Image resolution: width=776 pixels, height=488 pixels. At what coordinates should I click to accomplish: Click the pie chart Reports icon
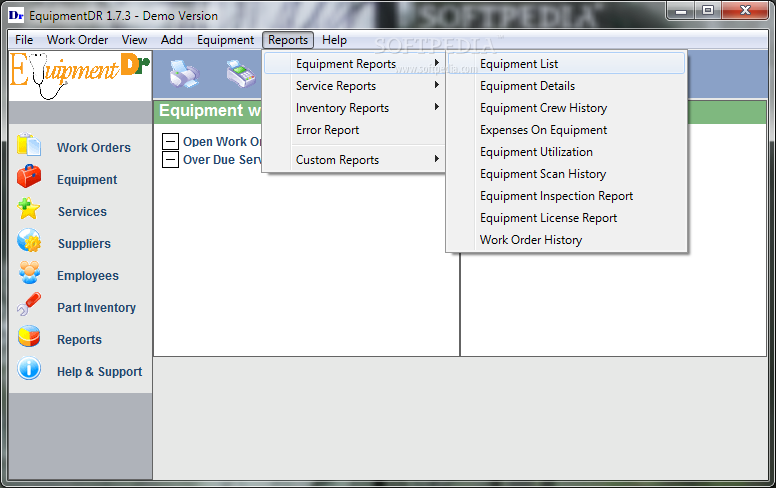tap(29, 337)
